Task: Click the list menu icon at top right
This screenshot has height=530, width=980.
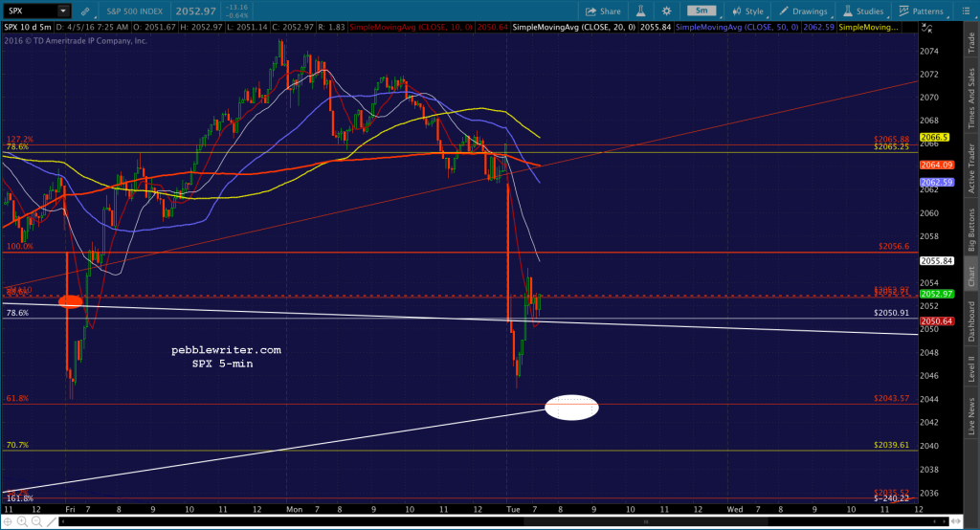Action: click(966, 11)
